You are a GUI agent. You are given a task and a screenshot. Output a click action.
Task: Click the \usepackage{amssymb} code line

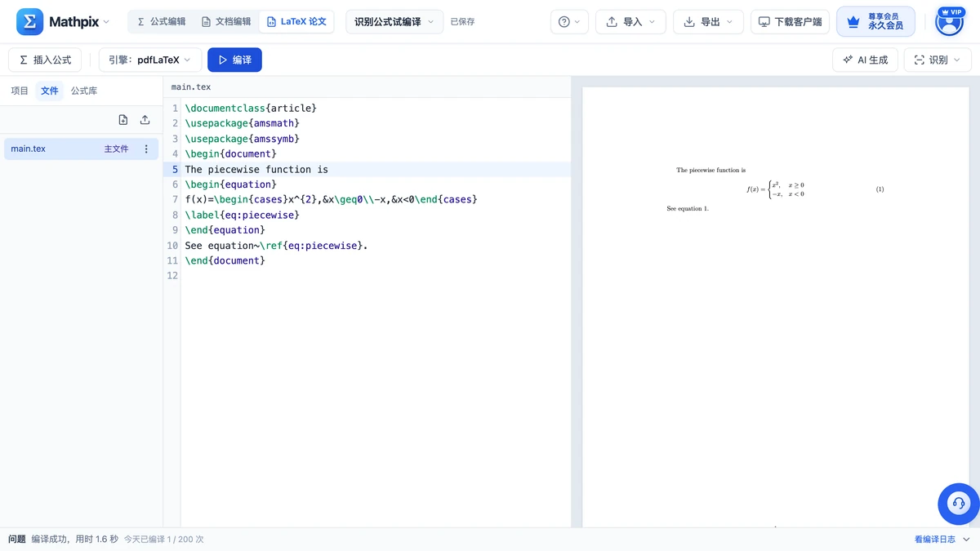point(243,139)
